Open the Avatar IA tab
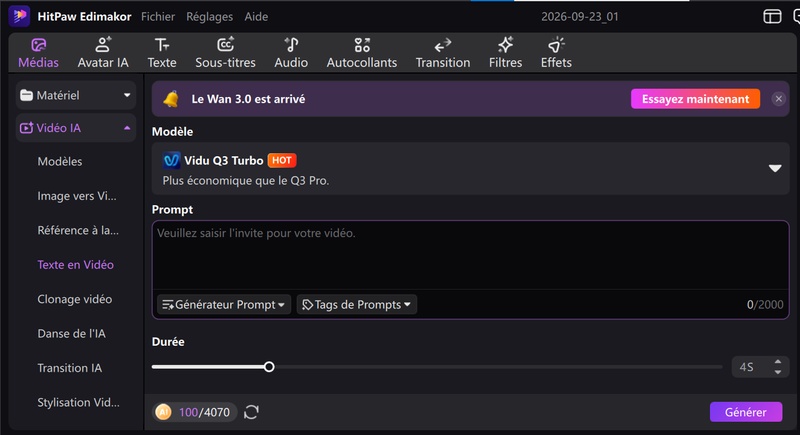 [103, 53]
